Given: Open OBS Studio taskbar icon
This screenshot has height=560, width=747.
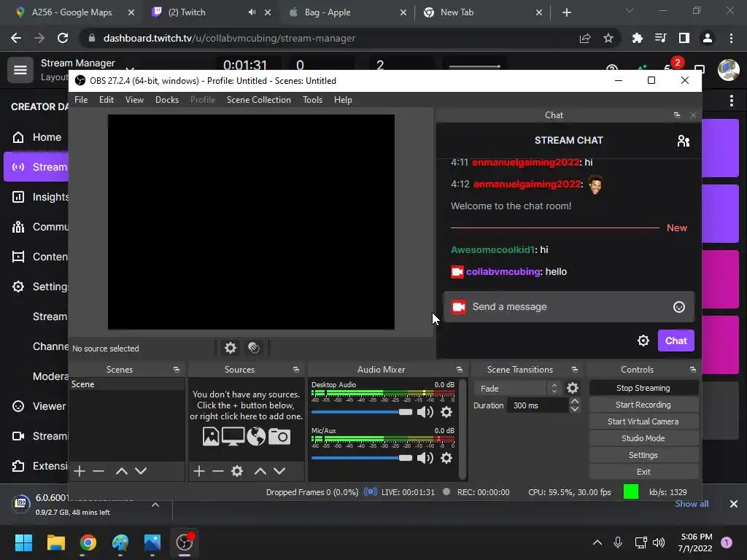Looking at the screenshot, I should click(x=185, y=542).
